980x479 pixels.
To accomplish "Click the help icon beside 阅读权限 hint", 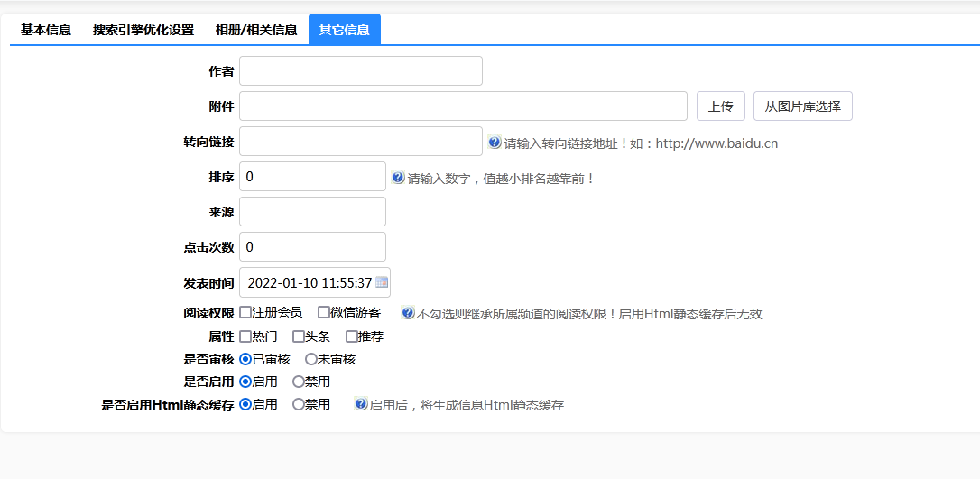I will (408, 312).
